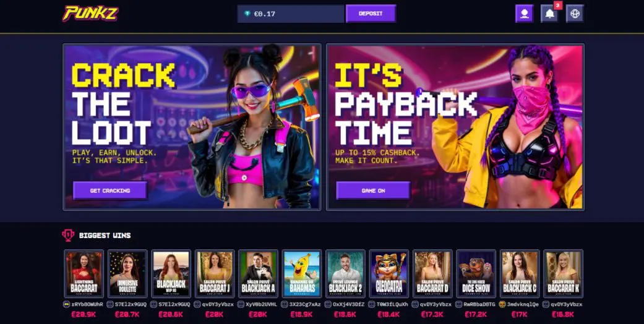Open the Dice Show game tile
644x324 pixels.
pos(476,273)
